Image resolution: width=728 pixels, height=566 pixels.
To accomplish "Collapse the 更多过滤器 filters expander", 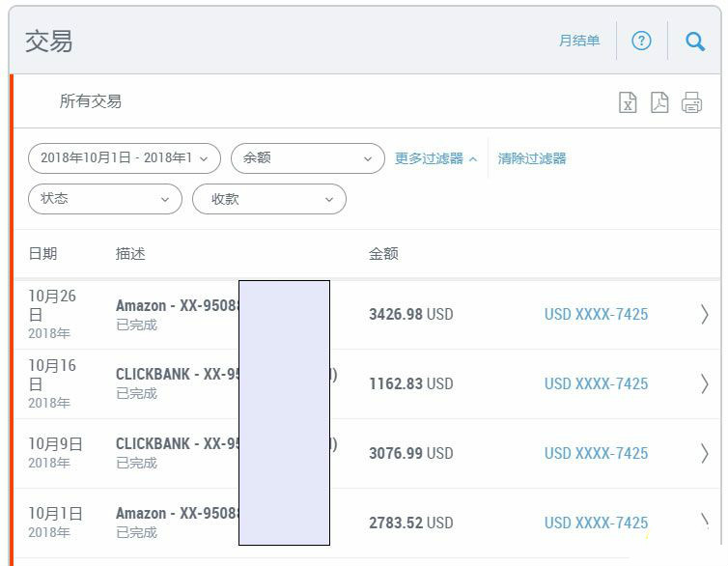I will 435,158.
